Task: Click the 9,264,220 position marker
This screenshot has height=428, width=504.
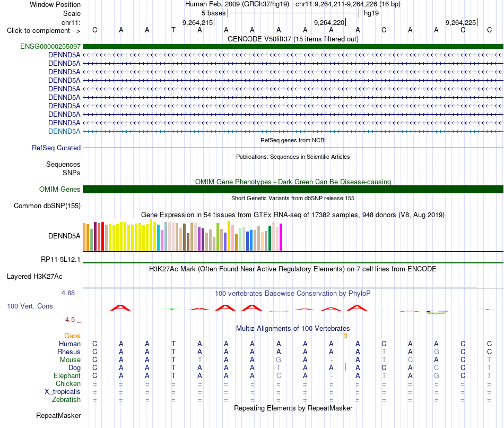Action: (329, 22)
